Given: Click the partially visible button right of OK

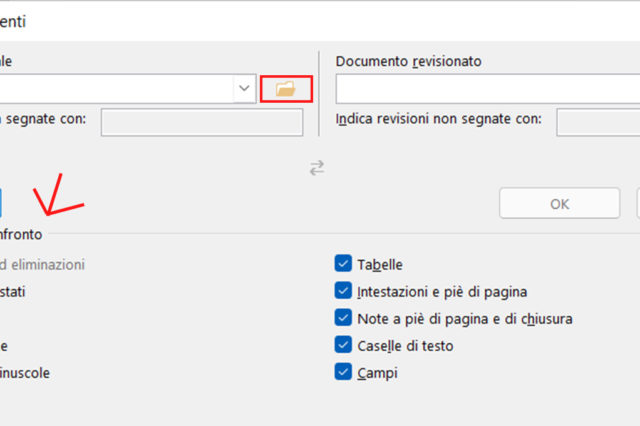Looking at the screenshot, I should [x=638, y=203].
